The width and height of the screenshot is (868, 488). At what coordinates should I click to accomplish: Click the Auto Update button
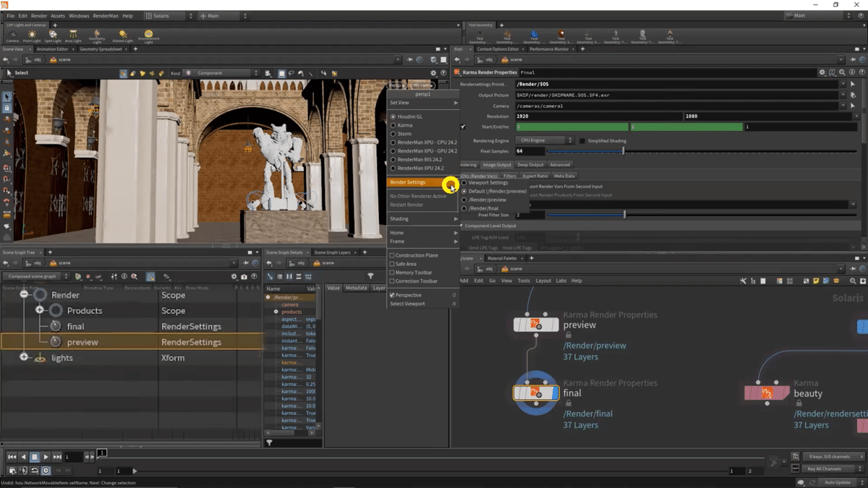coord(838,482)
